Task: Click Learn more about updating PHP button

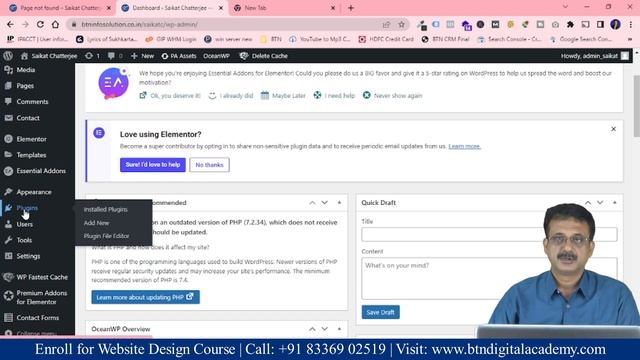Action: pos(145,297)
